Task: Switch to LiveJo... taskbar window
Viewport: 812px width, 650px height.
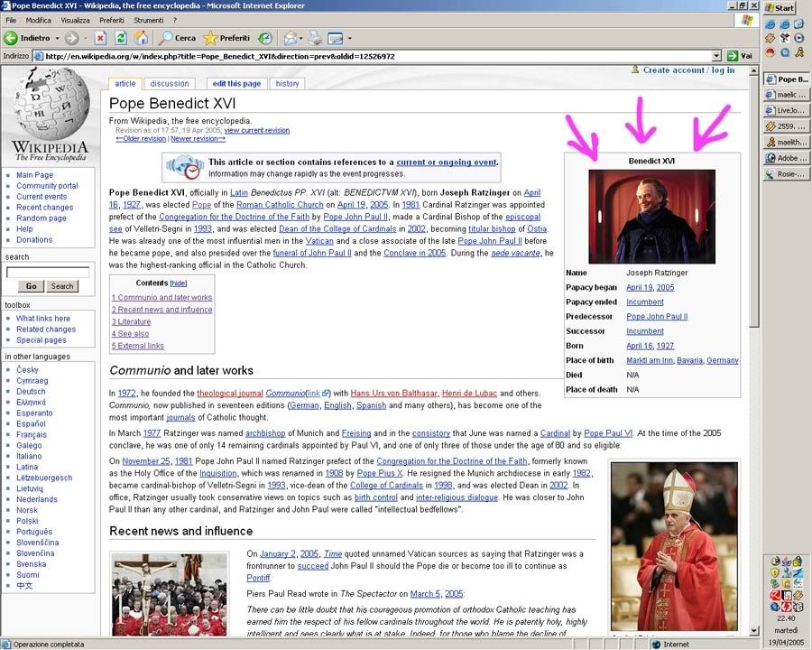Action: [786, 110]
